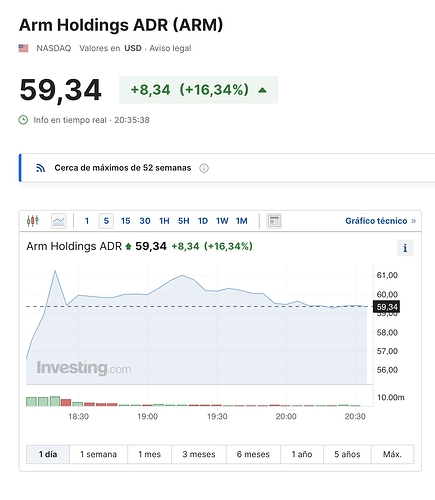Switch to the 1 semana range tab

(98, 454)
